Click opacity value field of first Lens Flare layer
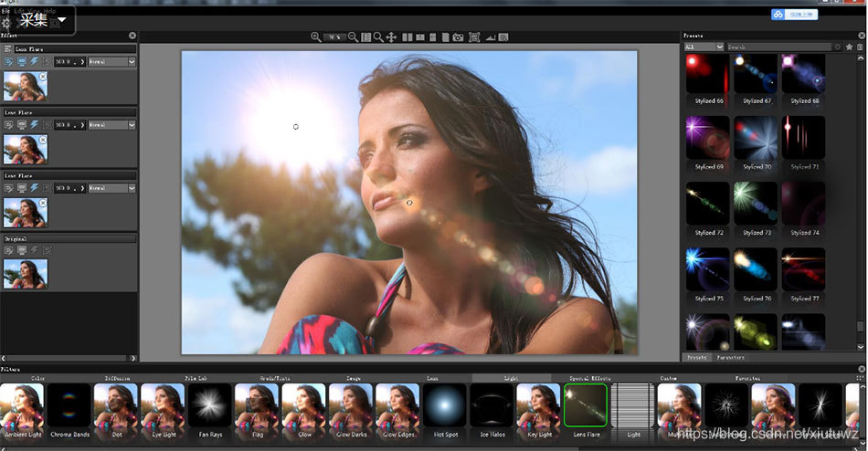868x451 pixels. (66, 62)
